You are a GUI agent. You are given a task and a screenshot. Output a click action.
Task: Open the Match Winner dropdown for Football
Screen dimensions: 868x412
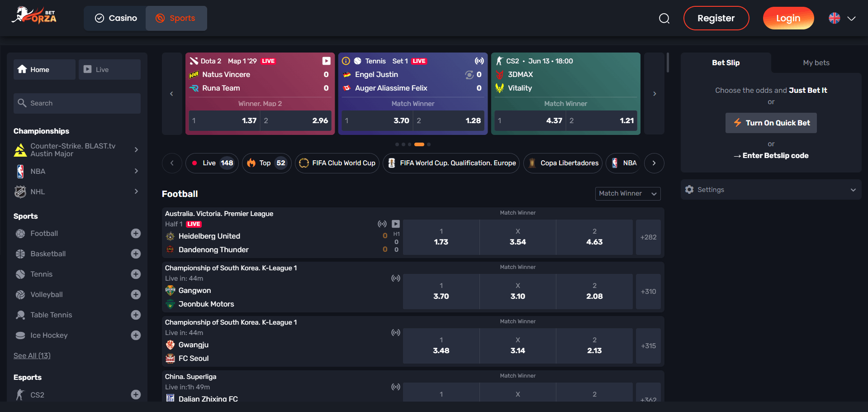tap(627, 193)
